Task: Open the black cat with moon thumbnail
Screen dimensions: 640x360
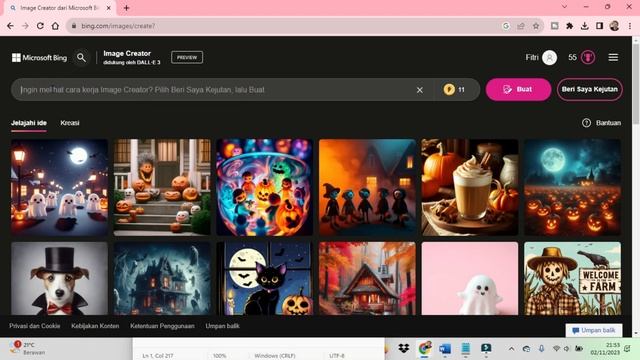Action: (264, 278)
